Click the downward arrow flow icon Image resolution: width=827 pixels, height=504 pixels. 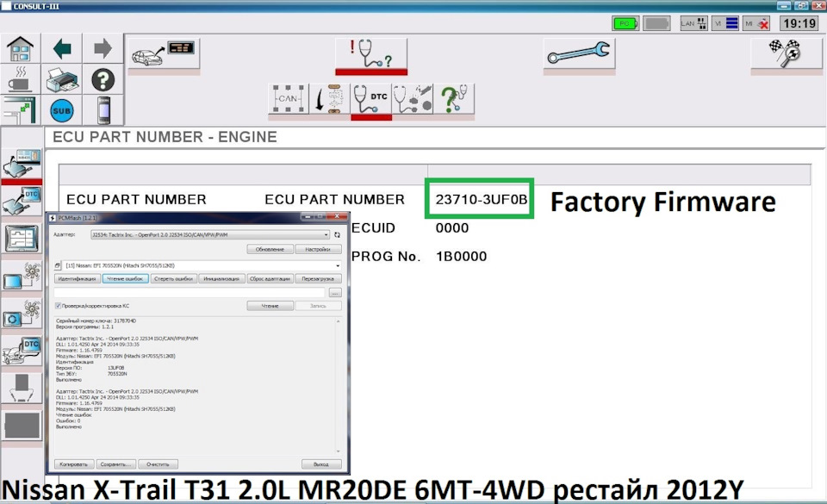(x=329, y=98)
